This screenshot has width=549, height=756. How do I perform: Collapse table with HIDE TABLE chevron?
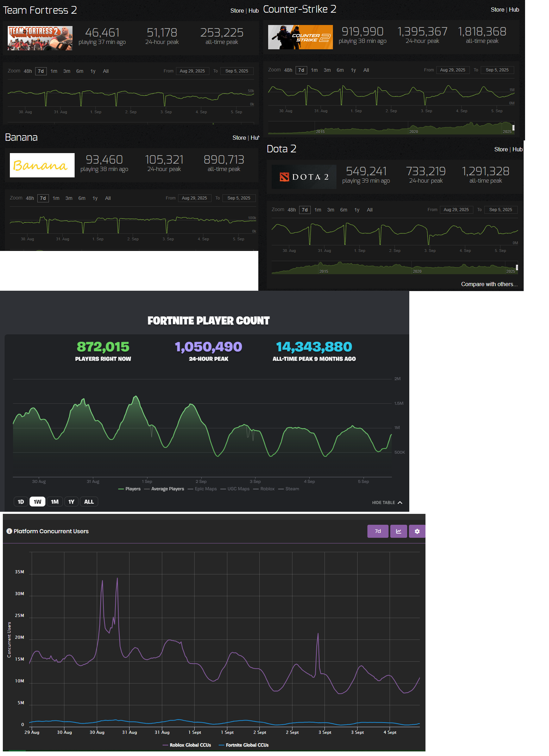tap(387, 503)
